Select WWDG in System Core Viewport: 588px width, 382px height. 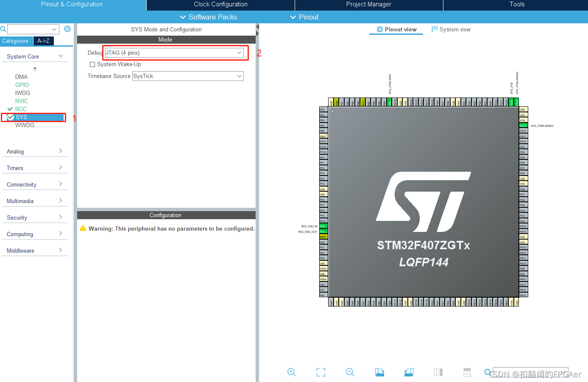point(25,125)
